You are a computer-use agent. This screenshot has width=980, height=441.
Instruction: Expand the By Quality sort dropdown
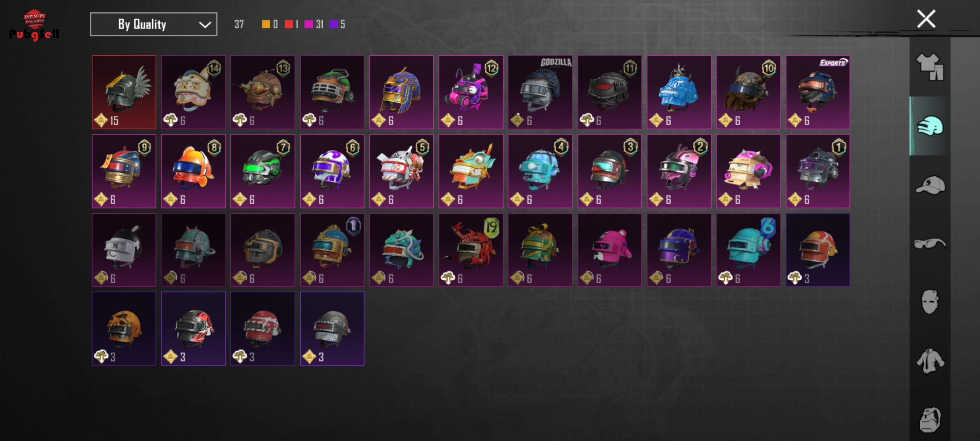tap(153, 24)
